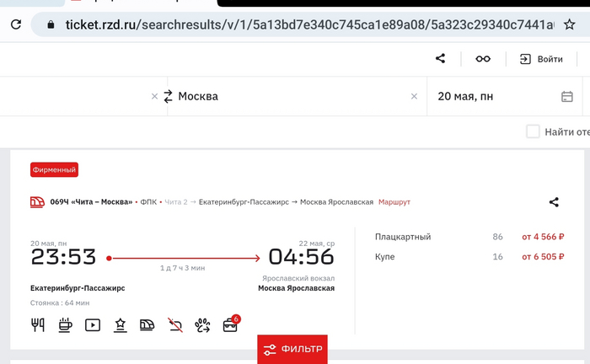
Task: Share train 069Ч via card share icon
Action: 554,202
